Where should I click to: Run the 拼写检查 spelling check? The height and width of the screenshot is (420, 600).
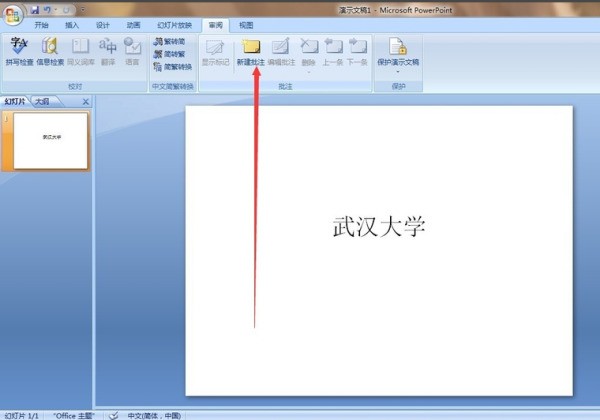pyautogui.click(x=19, y=51)
